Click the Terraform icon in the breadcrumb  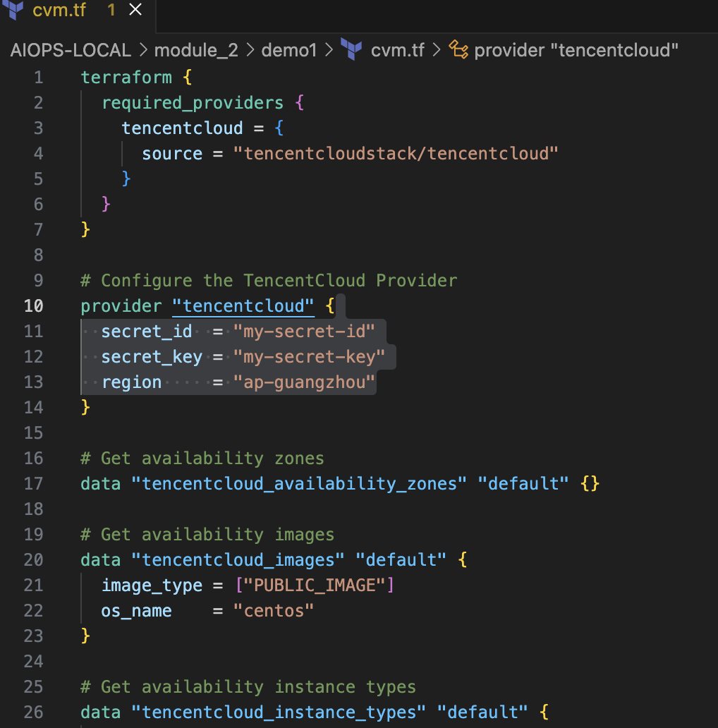tap(351, 49)
